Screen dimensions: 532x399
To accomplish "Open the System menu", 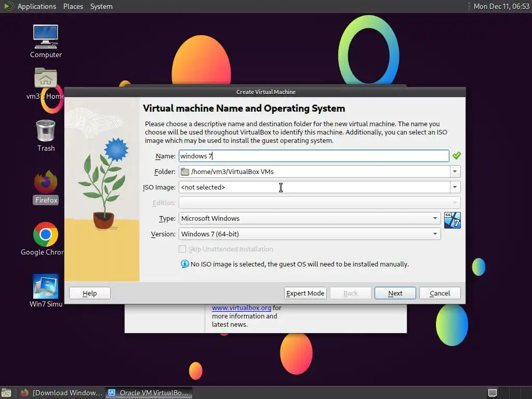I will 101,6.
